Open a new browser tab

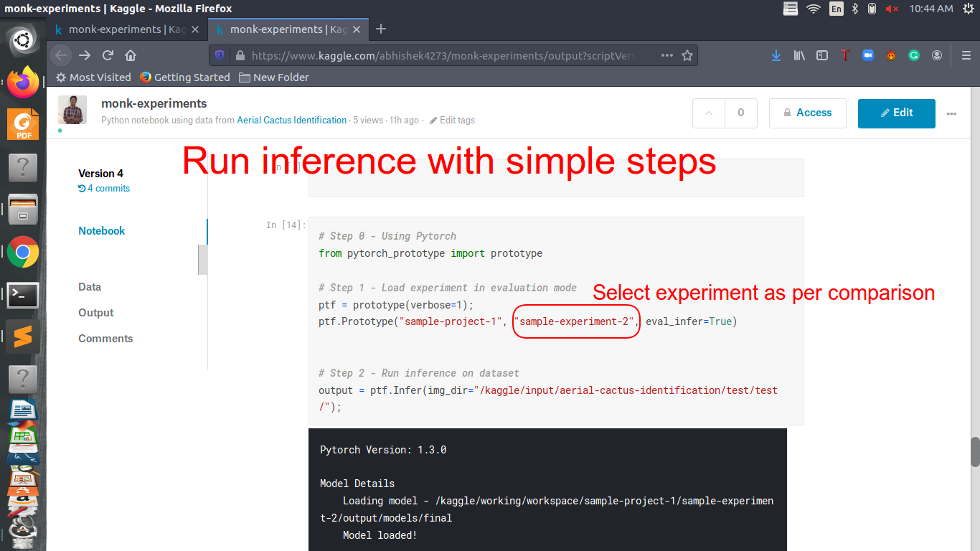tap(381, 29)
